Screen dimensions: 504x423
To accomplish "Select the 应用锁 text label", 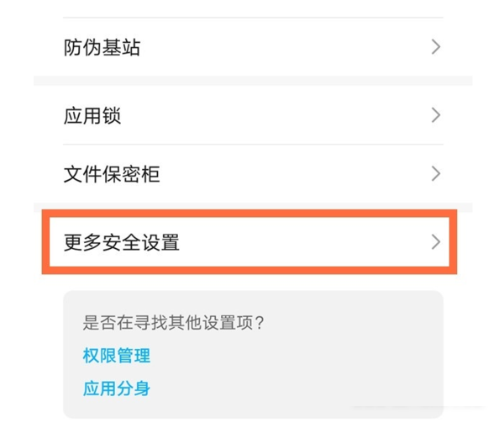I will coord(92,115).
